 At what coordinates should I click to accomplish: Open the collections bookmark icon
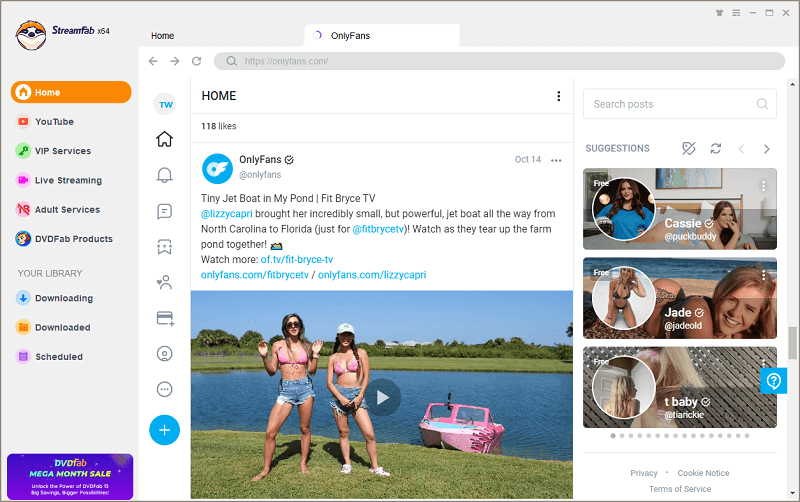pyautogui.click(x=164, y=247)
